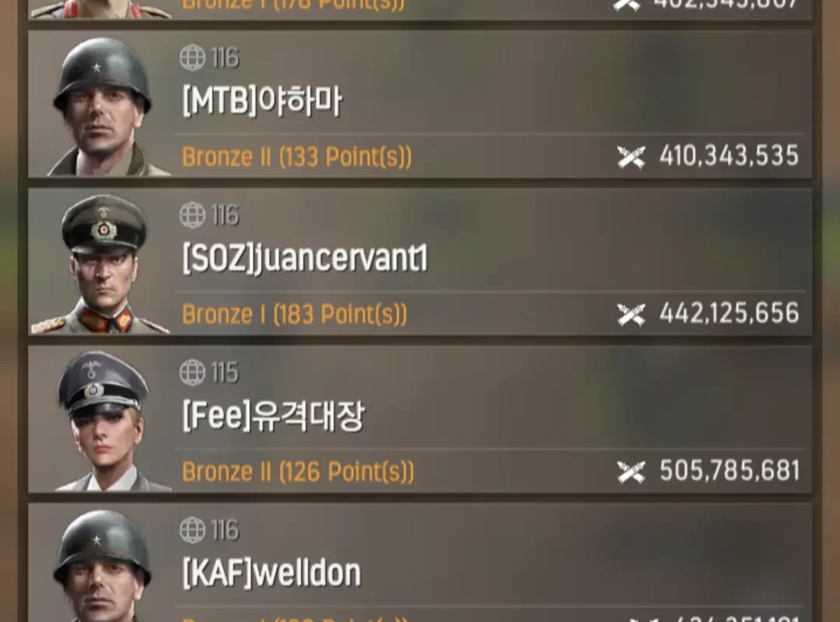The height and width of the screenshot is (622, 840).
Task: Click the crossed-swords power icon beside 505,785,681
Action: [631, 472]
